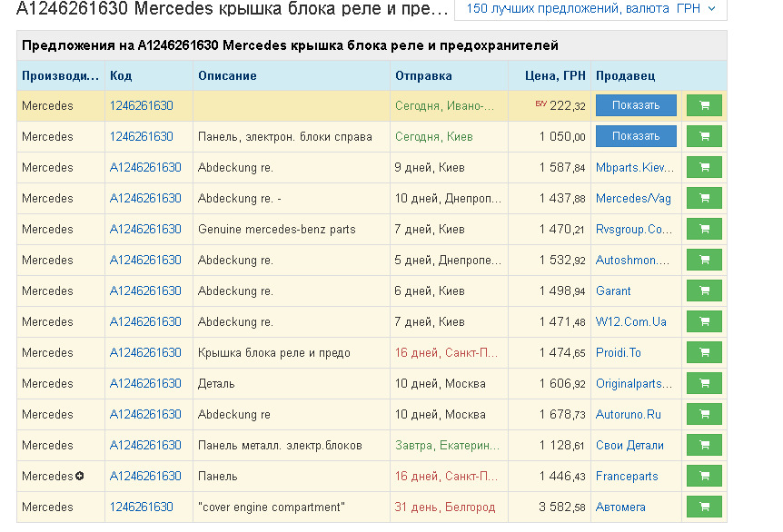
Task: Open seller Свои Детали link
Action: pos(629,446)
